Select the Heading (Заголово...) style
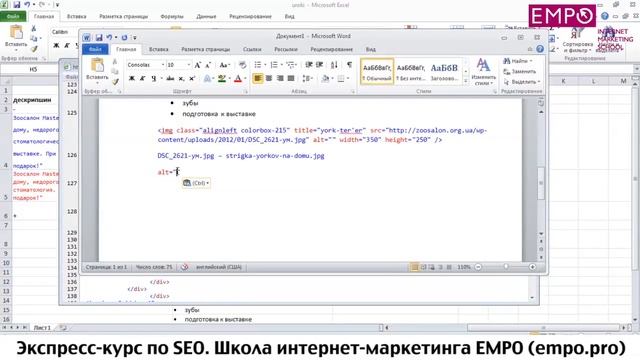Image resolution: width=640 pixels, height=360 pixels. [x=444, y=71]
